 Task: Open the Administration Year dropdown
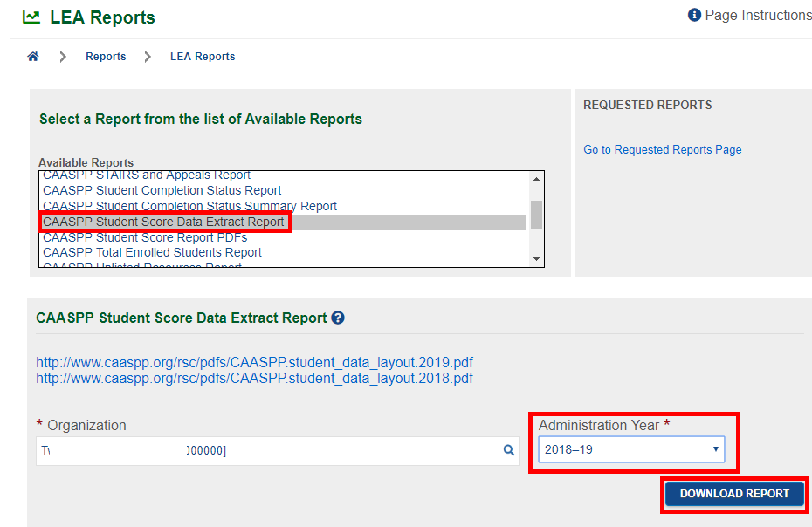(631, 449)
